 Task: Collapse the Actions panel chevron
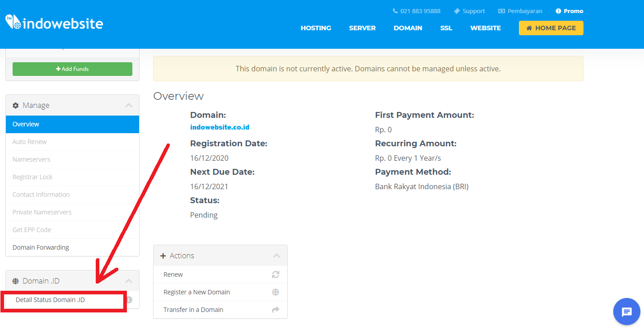(x=276, y=256)
